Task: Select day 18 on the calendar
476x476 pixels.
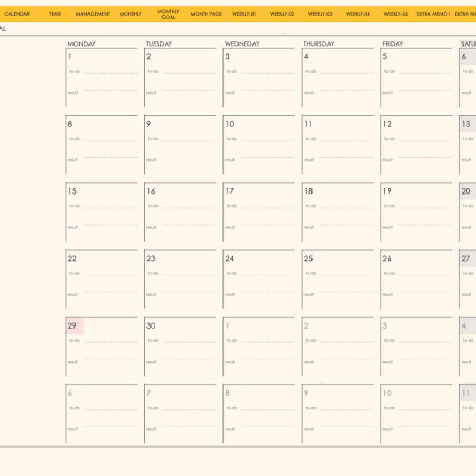Action: pos(308,191)
